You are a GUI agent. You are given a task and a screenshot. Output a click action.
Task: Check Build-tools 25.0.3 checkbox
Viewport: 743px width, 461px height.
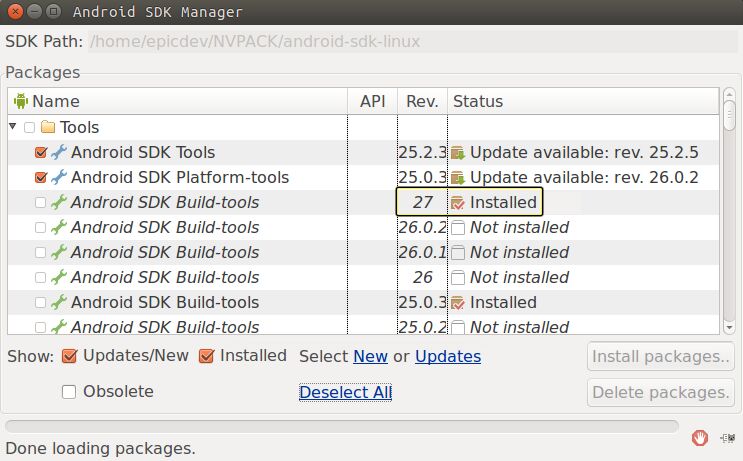coord(41,302)
